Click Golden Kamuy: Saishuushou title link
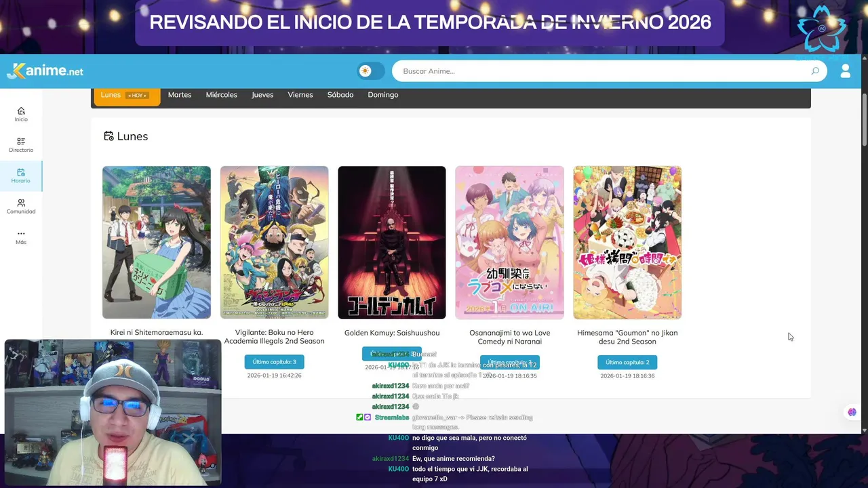 pyautogui.click(x=392, y=333)
